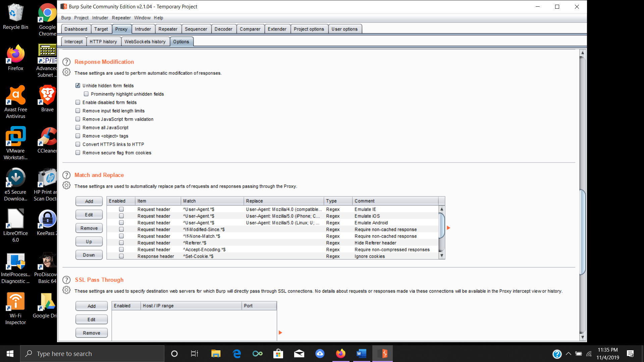Expand SSL Pass Through orange arrow
Viewport: 644px width, 362px height.
(280, 333)
